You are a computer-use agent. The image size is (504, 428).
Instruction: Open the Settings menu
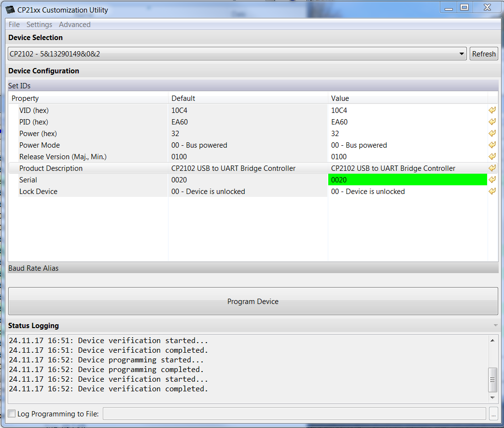[x=39, y=25]
